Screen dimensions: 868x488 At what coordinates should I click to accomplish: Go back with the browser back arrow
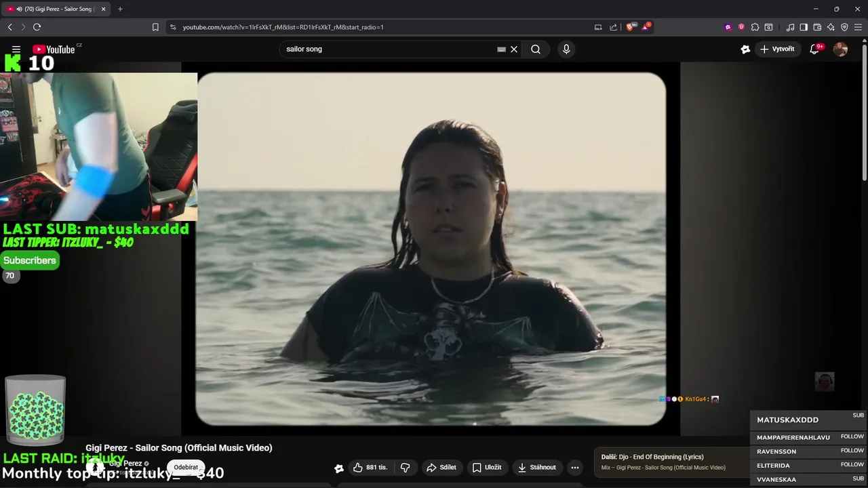(x=9, y=27)
